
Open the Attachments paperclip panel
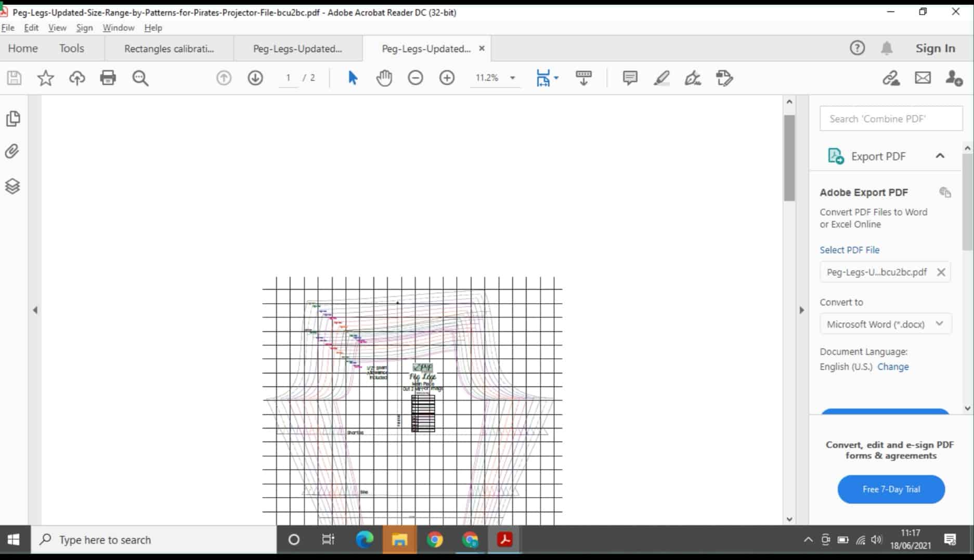pyautogui.click(x=13, y=151)
